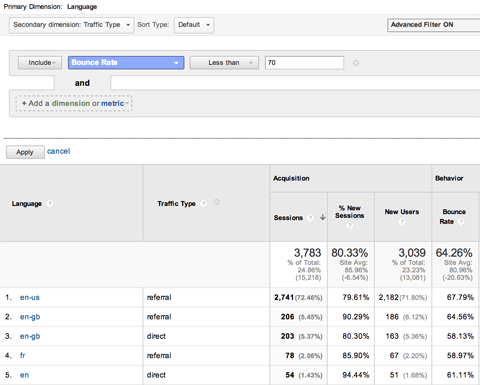Screen dimensions: 480x385
Task: Click the total sessions value 3,783
Action: pyautogui.click(x=307, y=253)
